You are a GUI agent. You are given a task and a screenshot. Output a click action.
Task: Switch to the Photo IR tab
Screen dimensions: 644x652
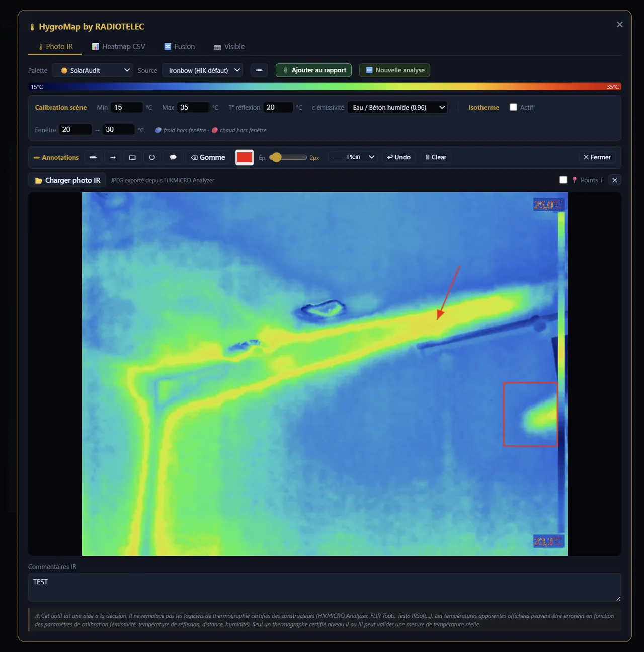coord(55,46)
